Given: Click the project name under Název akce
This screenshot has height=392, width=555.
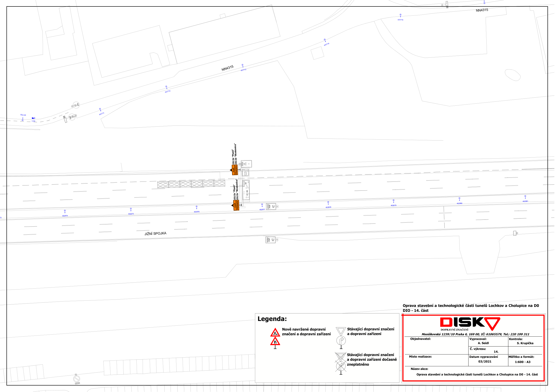Looking at the screenshot, I should point(477,375).
